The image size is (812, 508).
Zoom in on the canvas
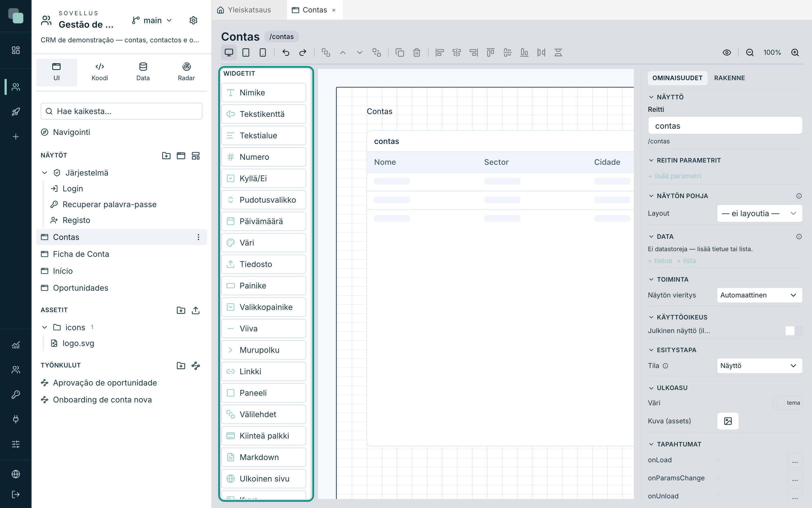795,52
